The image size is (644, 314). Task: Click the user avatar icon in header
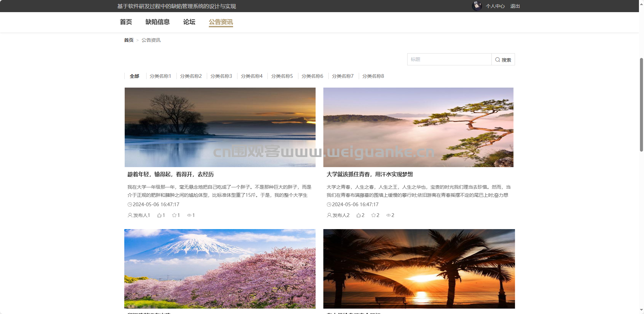click(x=477, y=6)
